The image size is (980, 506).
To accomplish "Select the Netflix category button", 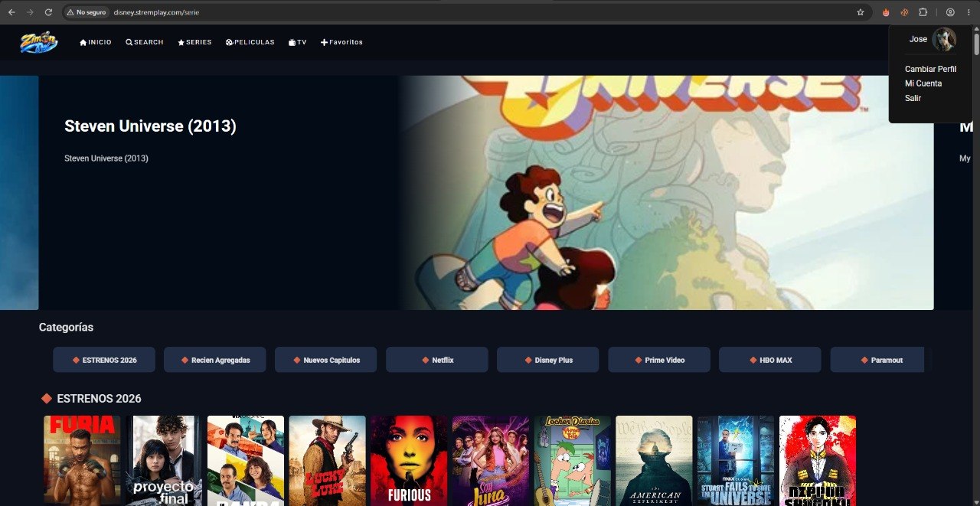I will [437, 360].
